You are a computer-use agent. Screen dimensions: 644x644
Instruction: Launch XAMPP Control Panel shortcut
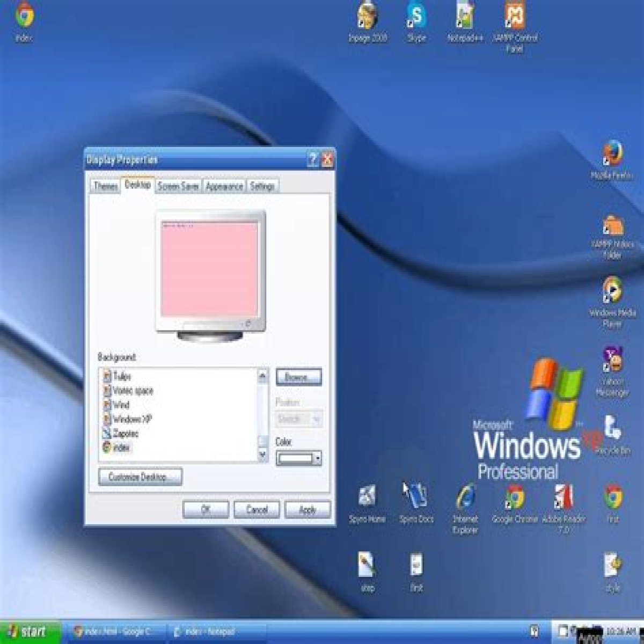tap(515, 26)
